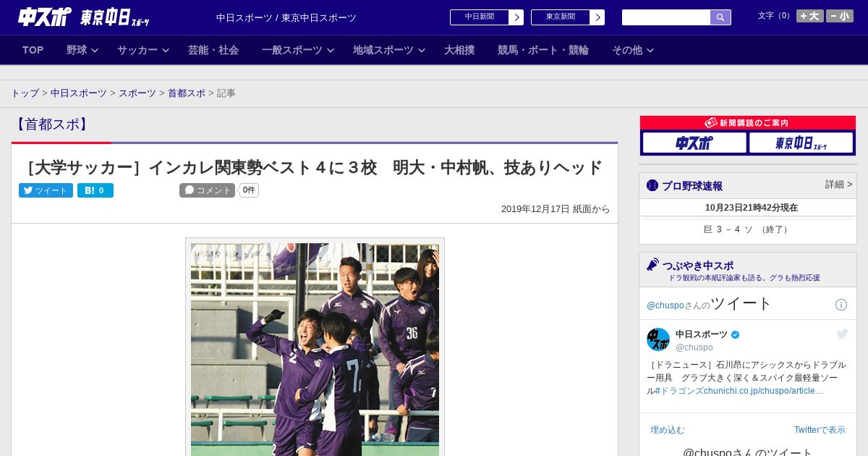The image size is (868, 456).
Task: Expand the 野球 menu dropdown
Action: 82,50
